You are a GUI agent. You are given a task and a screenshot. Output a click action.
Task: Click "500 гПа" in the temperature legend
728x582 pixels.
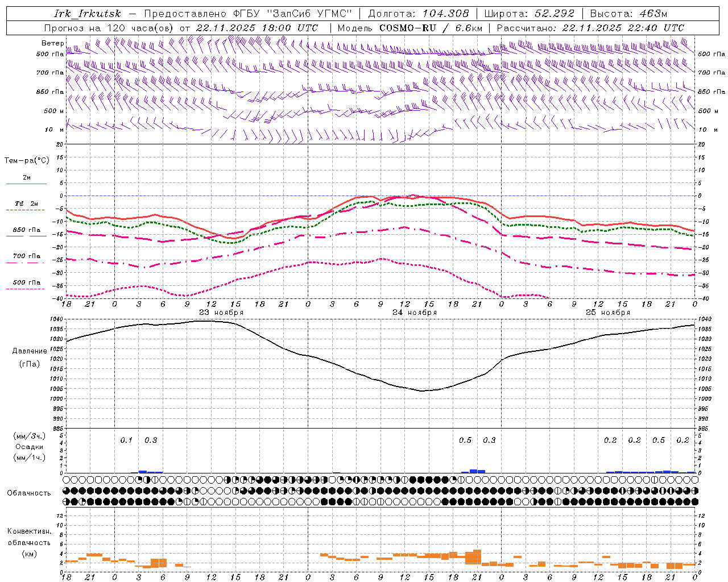[x=27, y=282]
